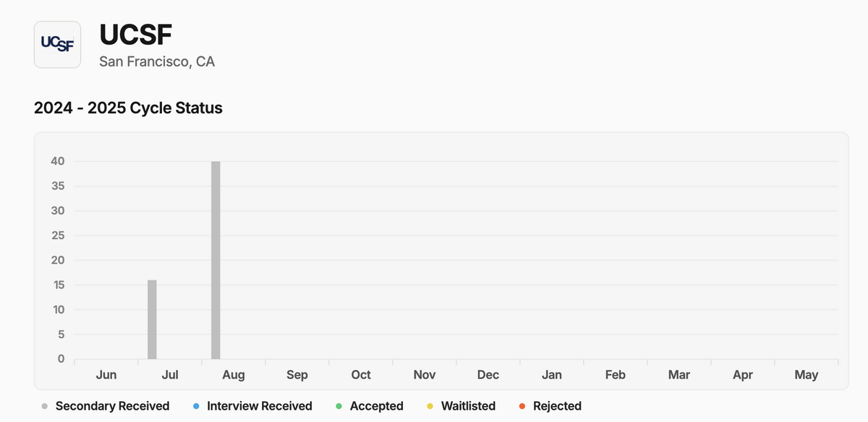This screenshot has width=868, height=422.
Task: Click the Jan label on x-axis
Action: point(552,374)
